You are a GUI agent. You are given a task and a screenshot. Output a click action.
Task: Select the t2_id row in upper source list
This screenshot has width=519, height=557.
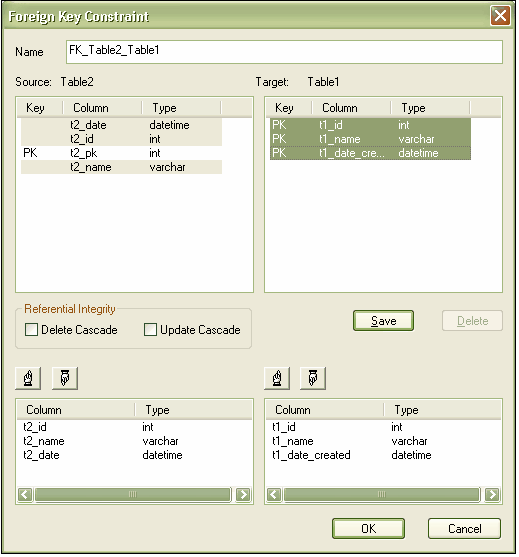tap(121, 139)
